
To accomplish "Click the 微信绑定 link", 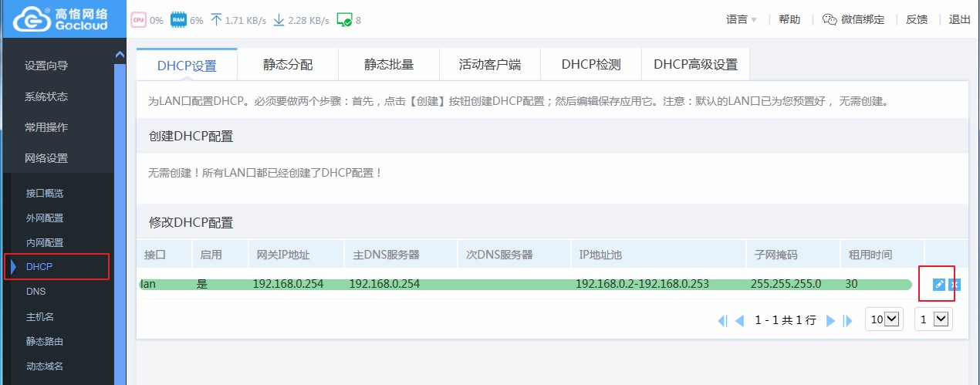I will pos(863,20).
